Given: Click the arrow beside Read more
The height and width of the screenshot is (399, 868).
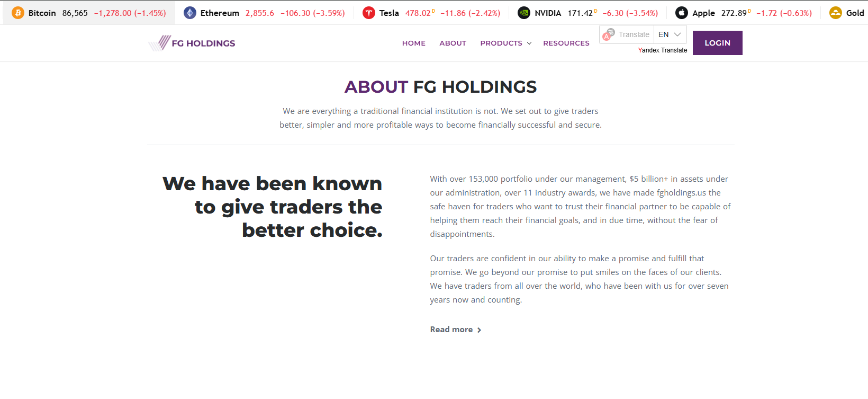Looking at the screenshot, I should tap(480, 330).
